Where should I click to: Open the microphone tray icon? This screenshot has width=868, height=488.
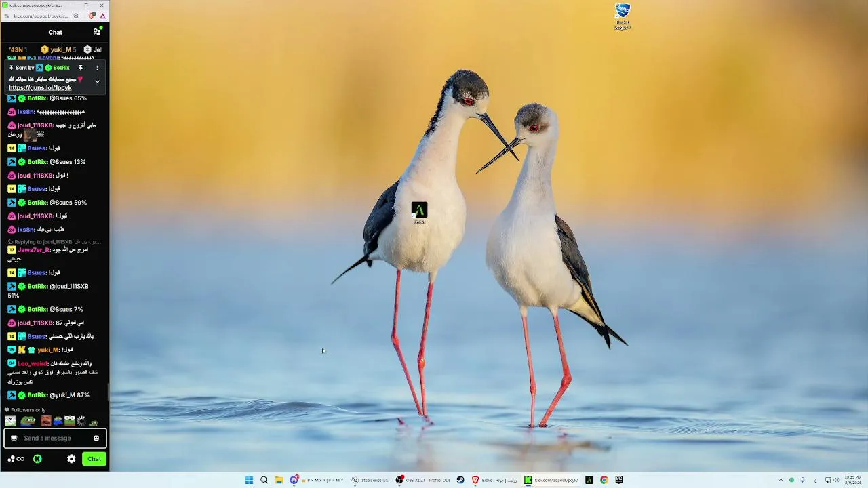802,480
